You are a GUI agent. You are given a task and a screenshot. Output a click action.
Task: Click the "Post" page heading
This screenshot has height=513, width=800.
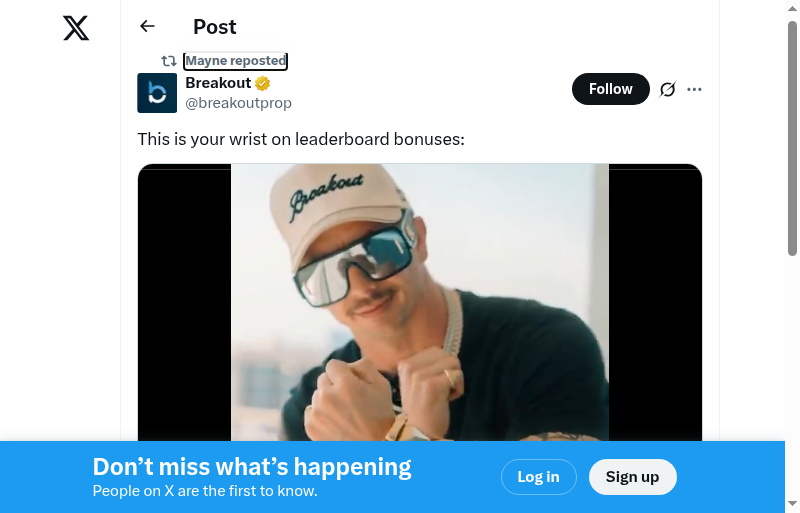coord(215,27)
